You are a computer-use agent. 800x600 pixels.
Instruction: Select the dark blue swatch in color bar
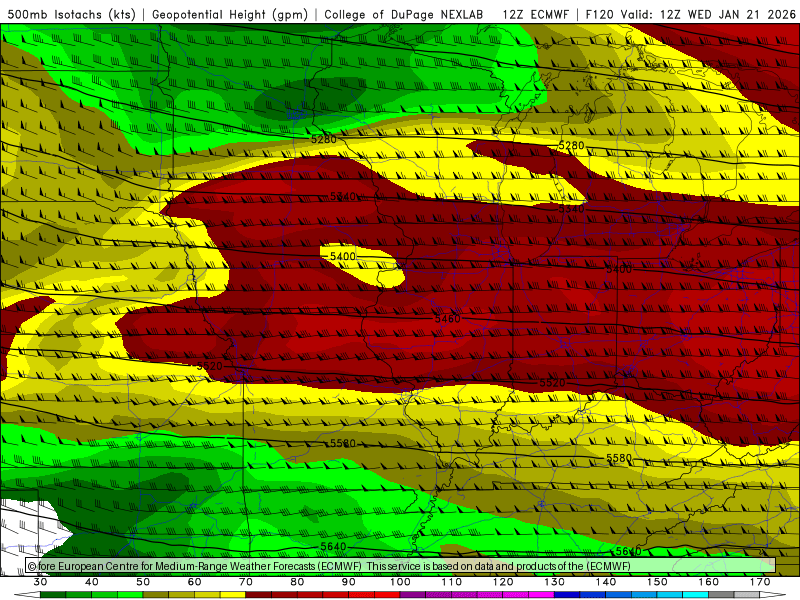click(567, 595)
